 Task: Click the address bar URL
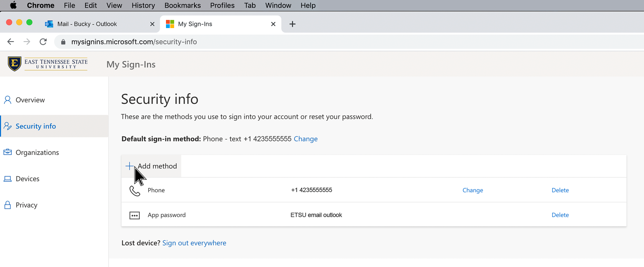click(134, 42)
